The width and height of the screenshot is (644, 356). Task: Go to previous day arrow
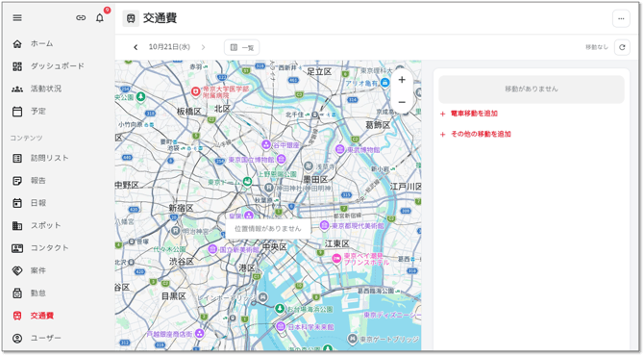(x=136, y=47)
